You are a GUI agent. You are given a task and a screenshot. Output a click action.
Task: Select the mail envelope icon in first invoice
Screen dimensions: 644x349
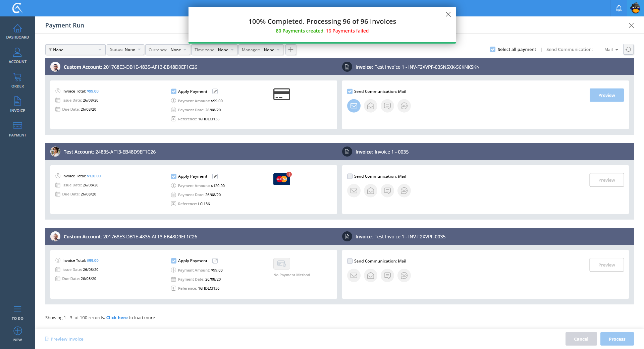pyautogui.click(x=354, y=106)
